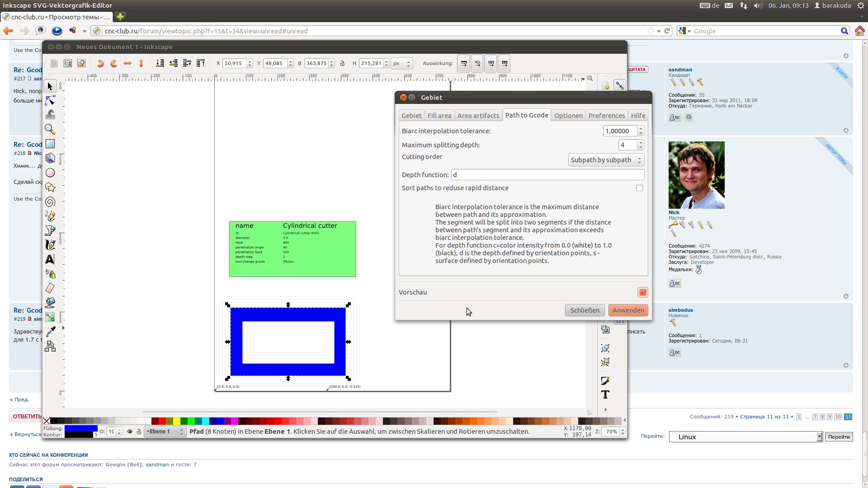Click into the Depth function field
The width and height of the screenshot is (868, 488).
coord(547,175)
